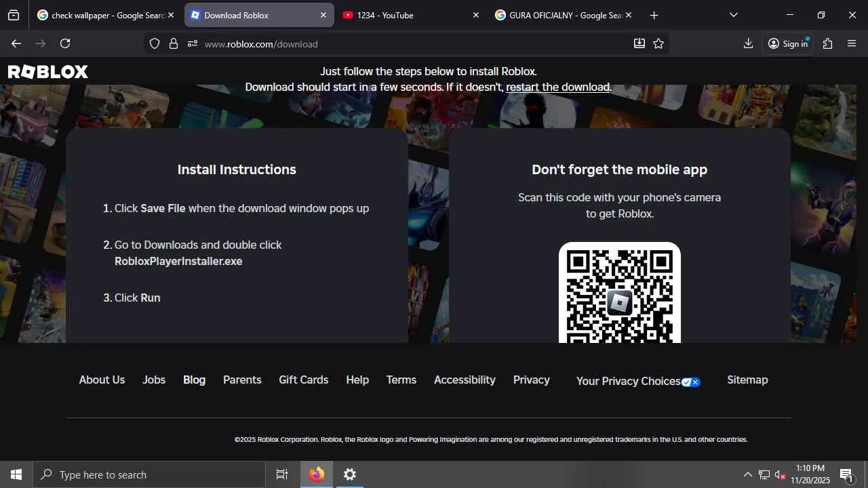
Task: Click the Sign in button
Action: tap(788, 43)
